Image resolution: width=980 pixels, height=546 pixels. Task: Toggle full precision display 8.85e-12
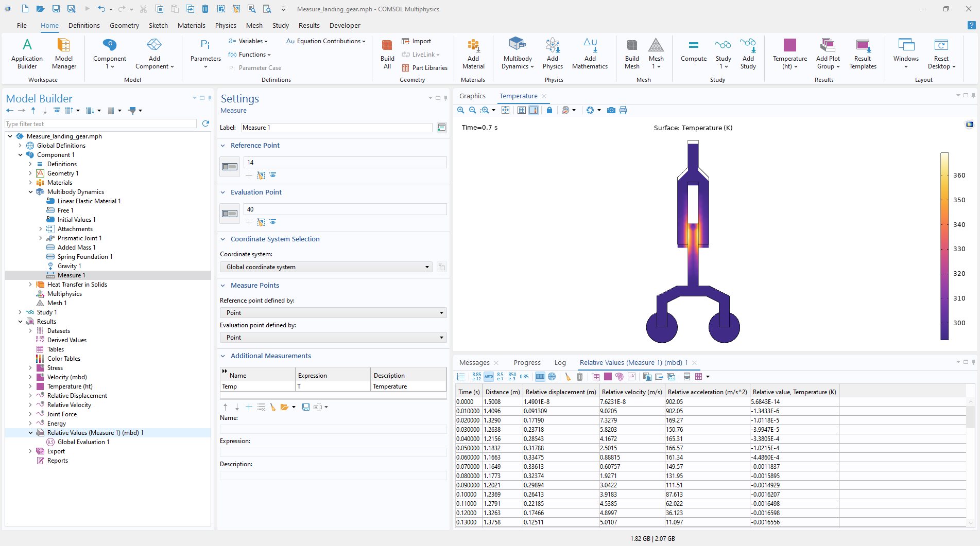pos(477,377)
